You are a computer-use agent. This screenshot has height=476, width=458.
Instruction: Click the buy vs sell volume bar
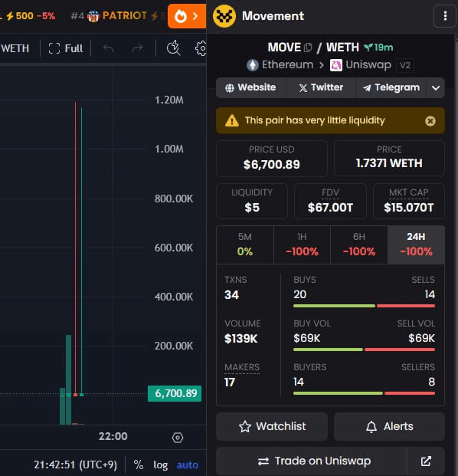coord(364,350)
